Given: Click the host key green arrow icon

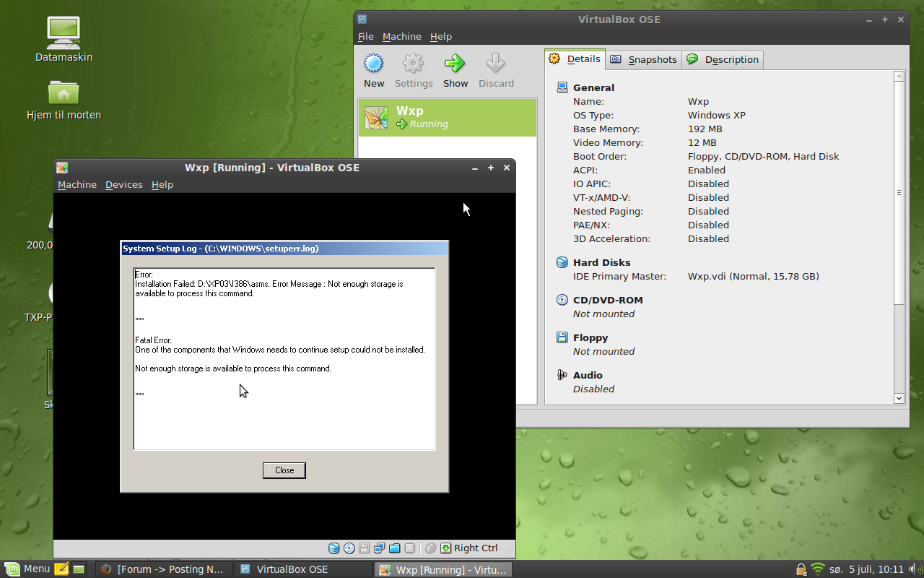Looking at the screenshot, I should (446, 548).
